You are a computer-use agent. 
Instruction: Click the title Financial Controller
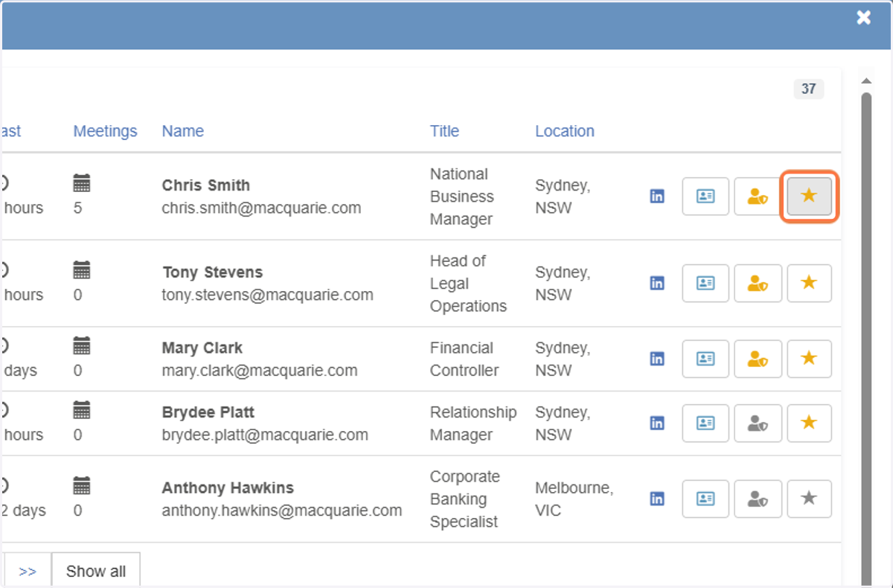[464, 359]
